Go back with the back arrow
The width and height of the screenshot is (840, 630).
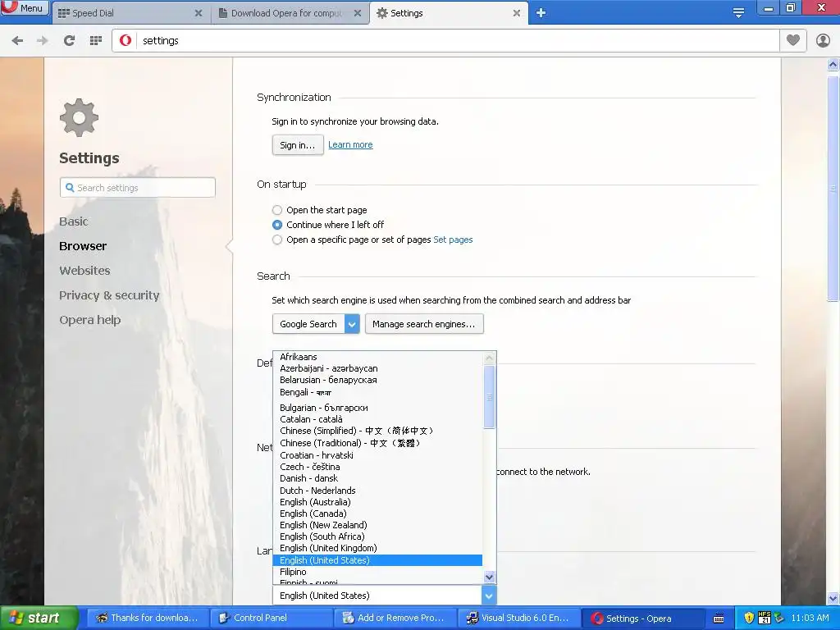click(17, 40)
